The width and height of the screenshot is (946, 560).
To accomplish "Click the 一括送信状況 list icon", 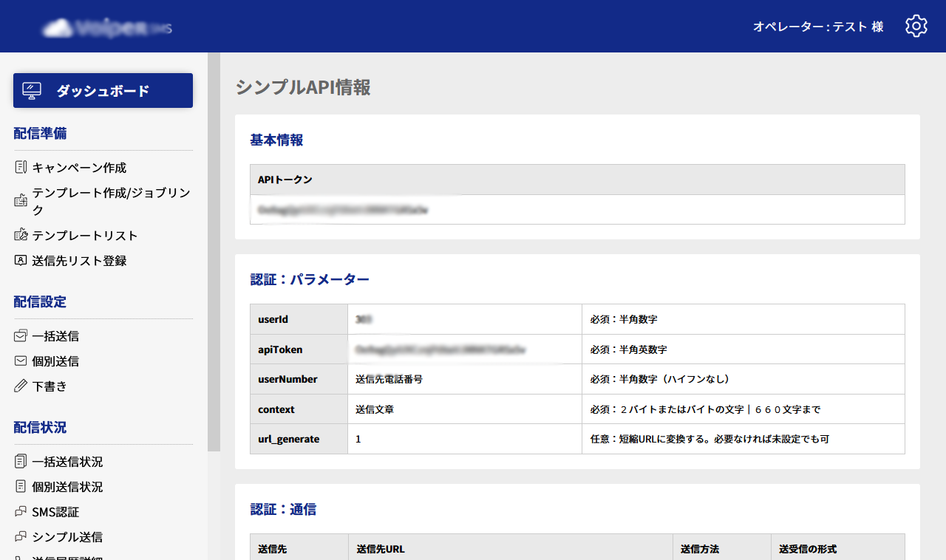I will (x=21, y=462).
